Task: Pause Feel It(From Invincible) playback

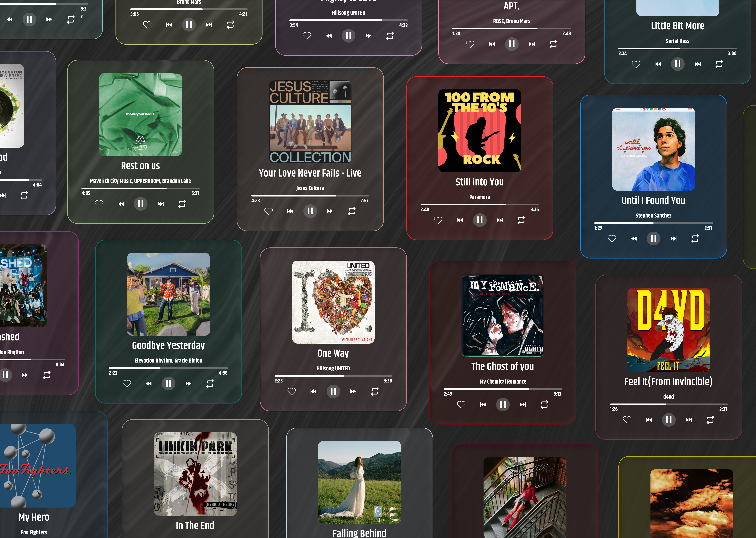Action: coord(668,420)
